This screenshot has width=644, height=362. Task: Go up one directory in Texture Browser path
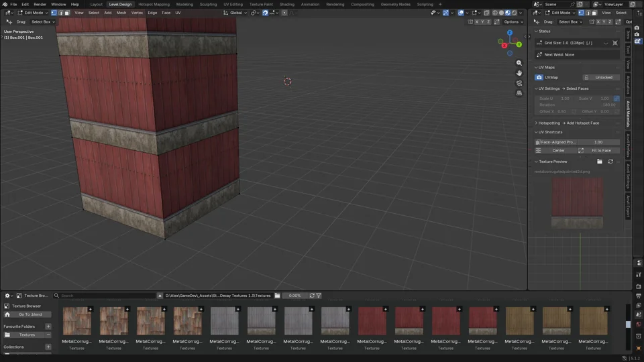pyautogui.click(x=160, y=296)
